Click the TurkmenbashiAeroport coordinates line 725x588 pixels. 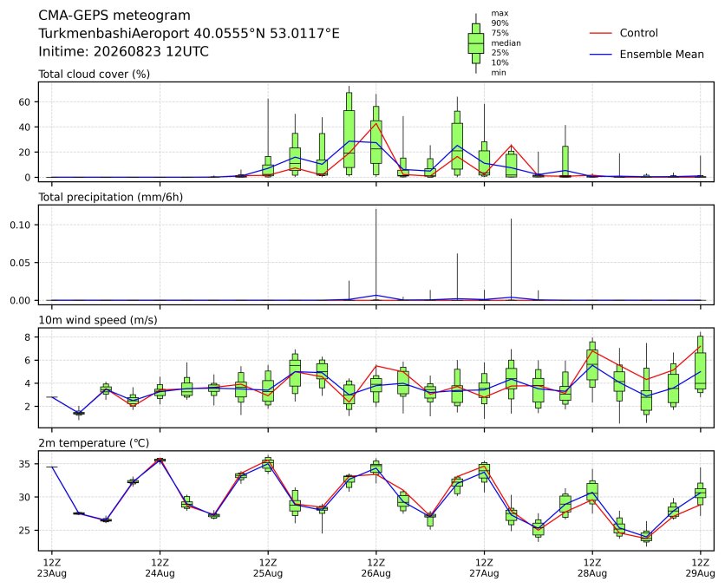[x=189, y=33]
